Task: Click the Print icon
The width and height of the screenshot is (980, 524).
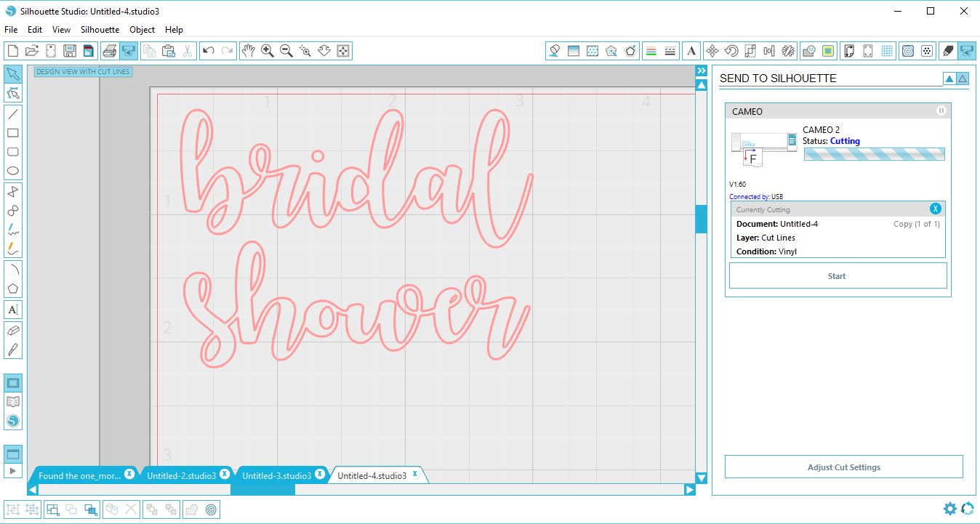Action: [x=109, y=51]
